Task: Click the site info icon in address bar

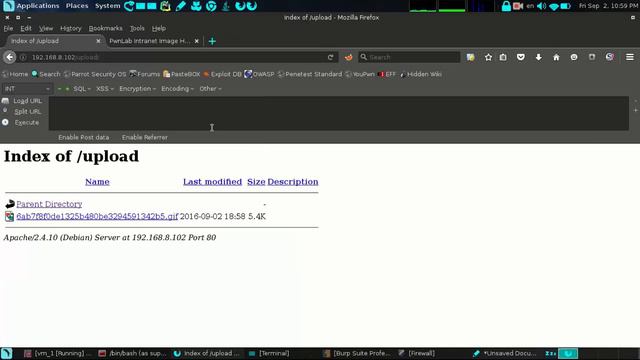Action: [23, 57]
